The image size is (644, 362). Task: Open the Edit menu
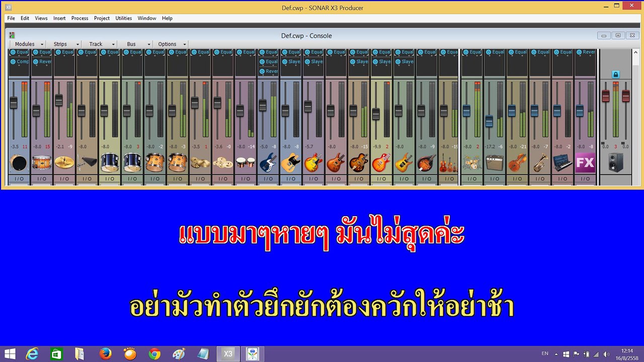coord(25,18)
